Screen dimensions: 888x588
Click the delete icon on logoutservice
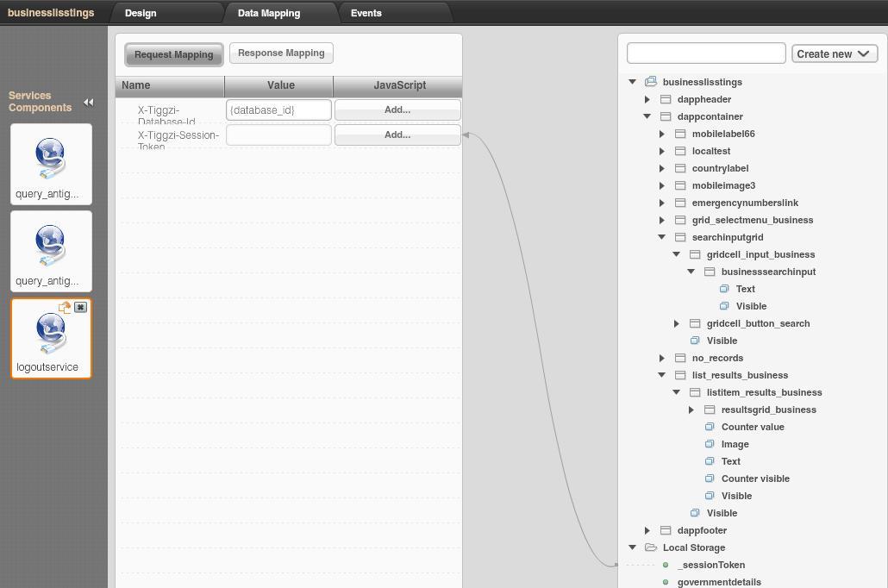tap(81, 307)
